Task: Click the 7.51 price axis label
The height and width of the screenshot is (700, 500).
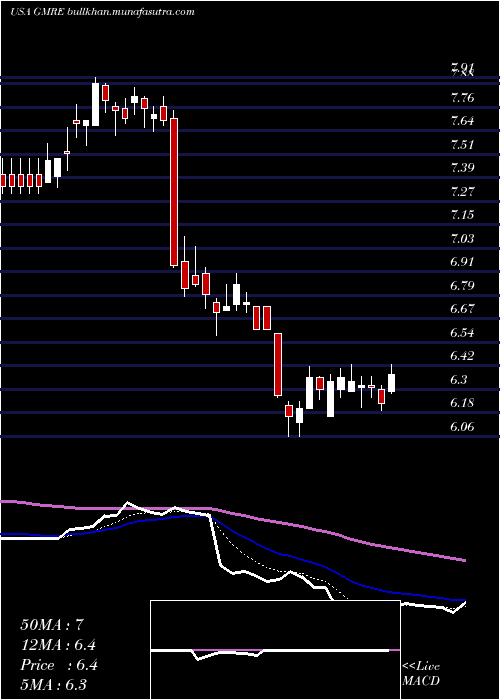Action: click(462, 145)
